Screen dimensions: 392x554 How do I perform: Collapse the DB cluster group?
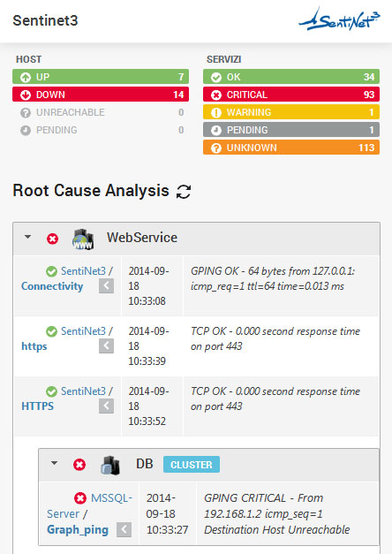point(55,462)
